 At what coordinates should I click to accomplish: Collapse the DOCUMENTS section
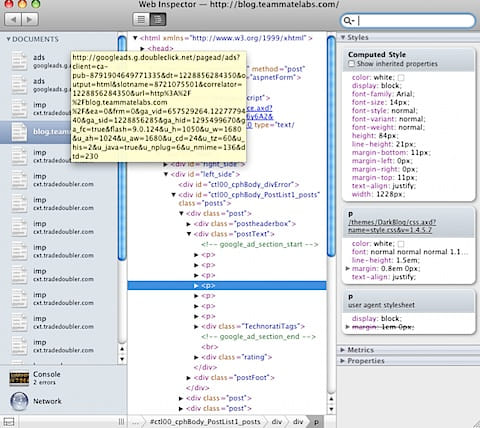(x=8, y=39)
